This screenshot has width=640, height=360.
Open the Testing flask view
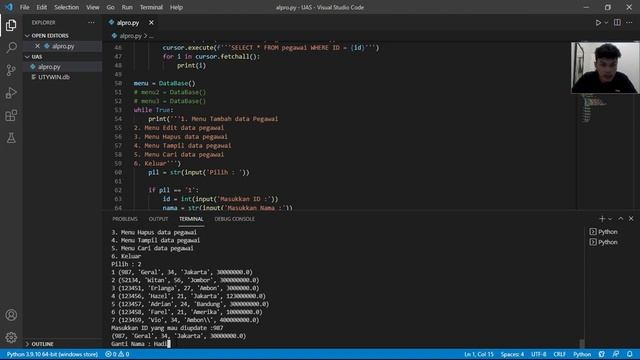pyautogui.click(x=11, y=138)
